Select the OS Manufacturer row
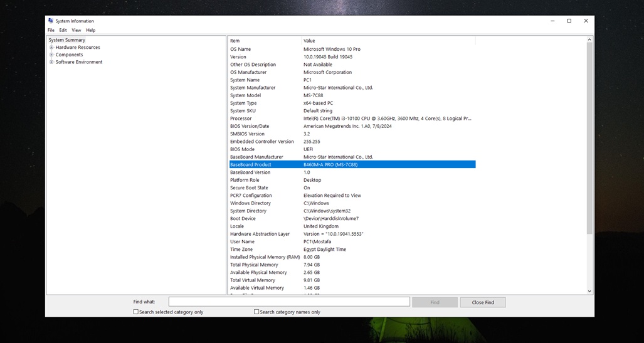This screenshot has height=343, width=644. (352, 72)
